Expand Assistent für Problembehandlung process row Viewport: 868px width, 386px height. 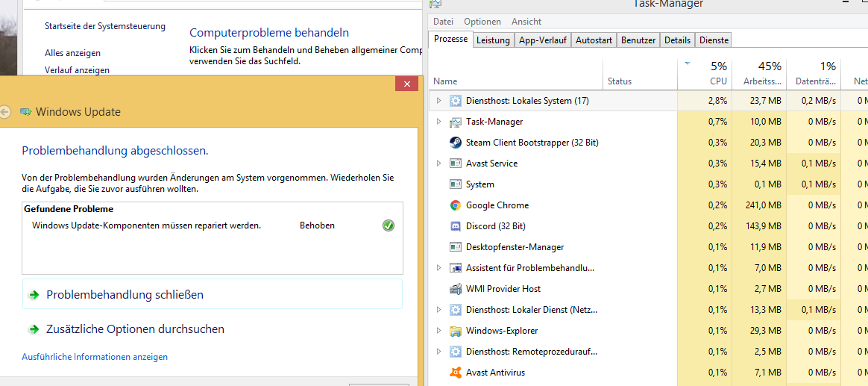pos(438,268)
